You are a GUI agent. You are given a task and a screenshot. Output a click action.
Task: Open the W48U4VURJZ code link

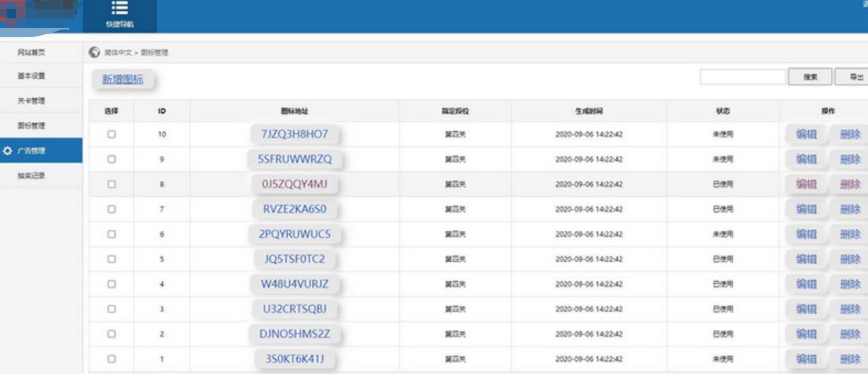(295, 284)
